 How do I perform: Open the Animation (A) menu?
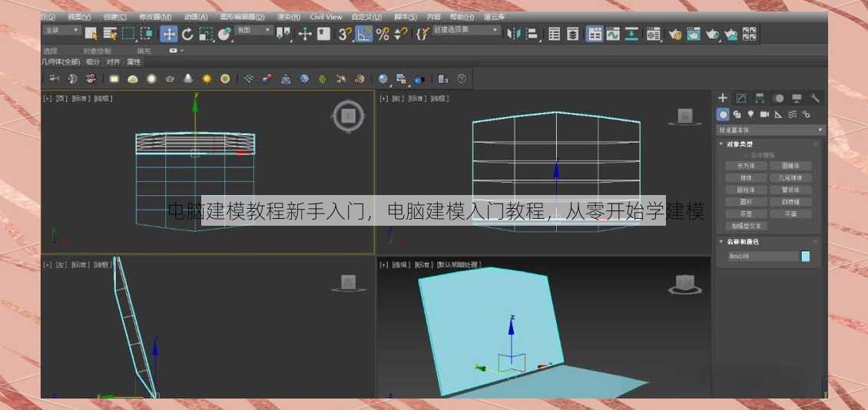pos(195,17)
